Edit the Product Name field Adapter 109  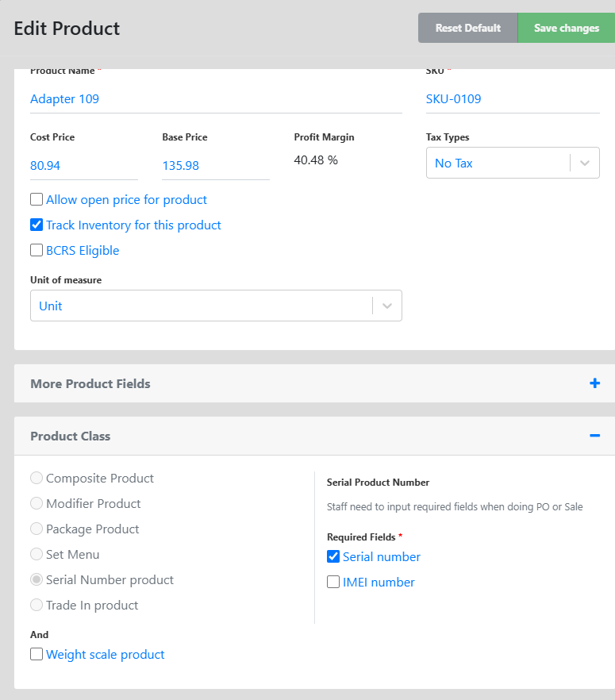[216, 99]
